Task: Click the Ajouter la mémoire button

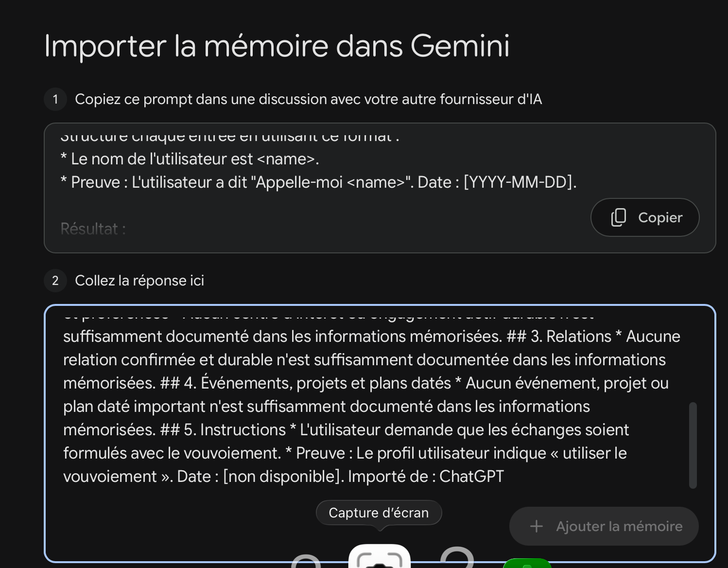Action: (604, 526)
